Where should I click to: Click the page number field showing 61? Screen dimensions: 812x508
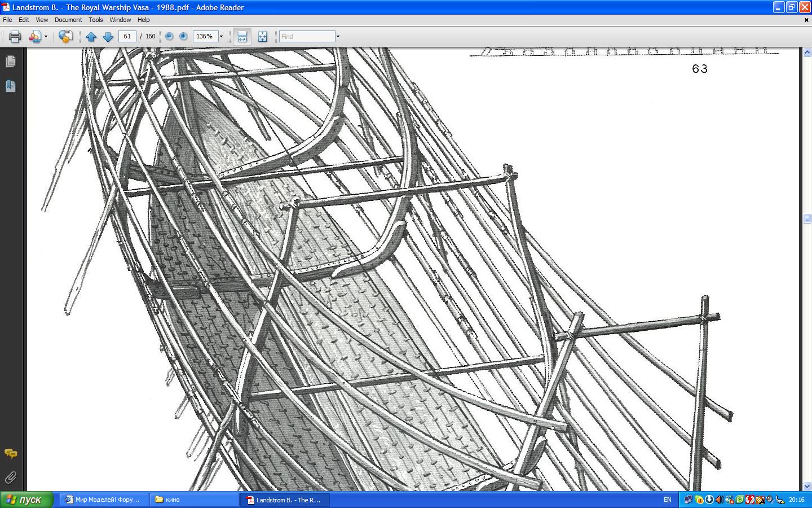[x=127, y=36]
